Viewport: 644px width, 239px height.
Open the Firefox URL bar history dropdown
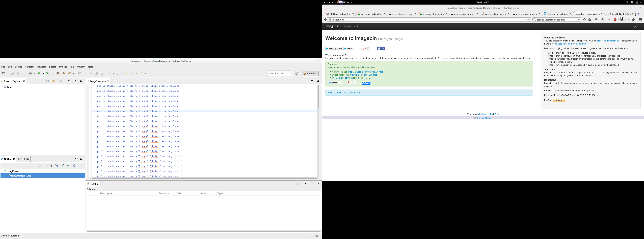526,19
